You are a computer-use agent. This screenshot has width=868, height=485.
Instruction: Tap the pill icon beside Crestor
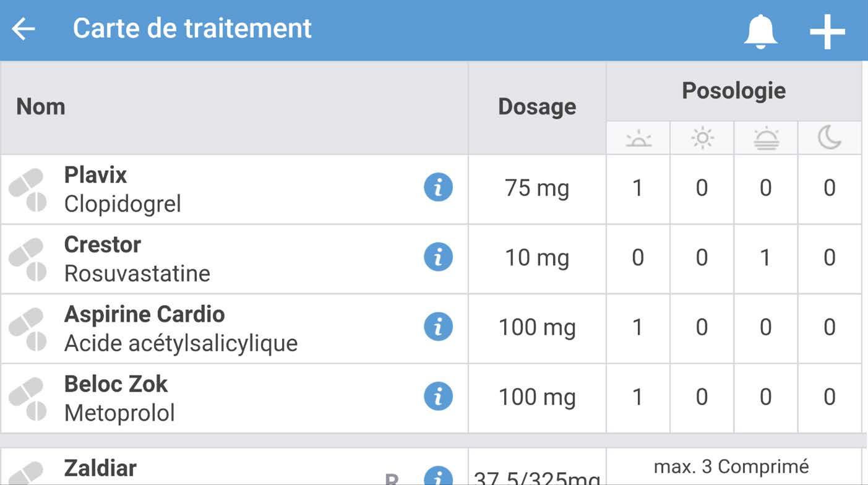click(28, 259)
